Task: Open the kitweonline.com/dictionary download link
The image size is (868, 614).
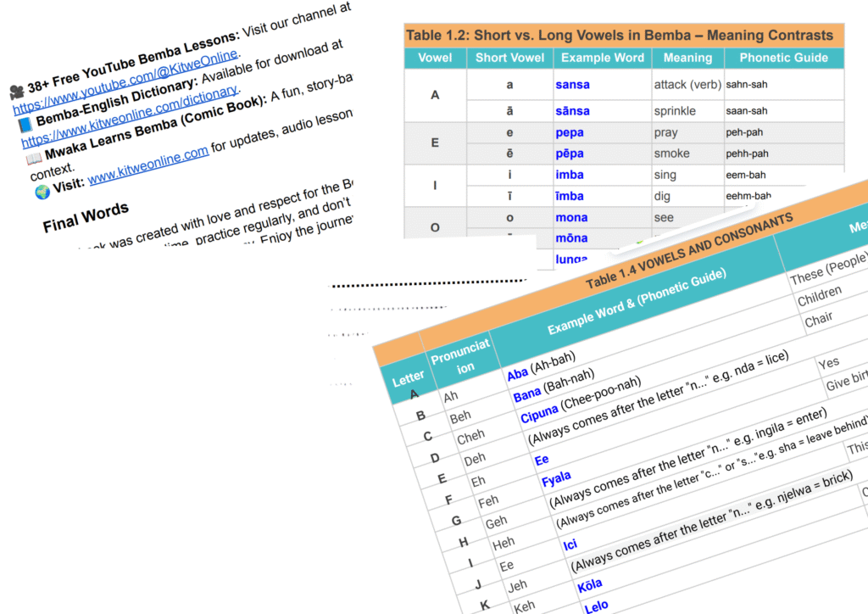Action: point(131,116)
